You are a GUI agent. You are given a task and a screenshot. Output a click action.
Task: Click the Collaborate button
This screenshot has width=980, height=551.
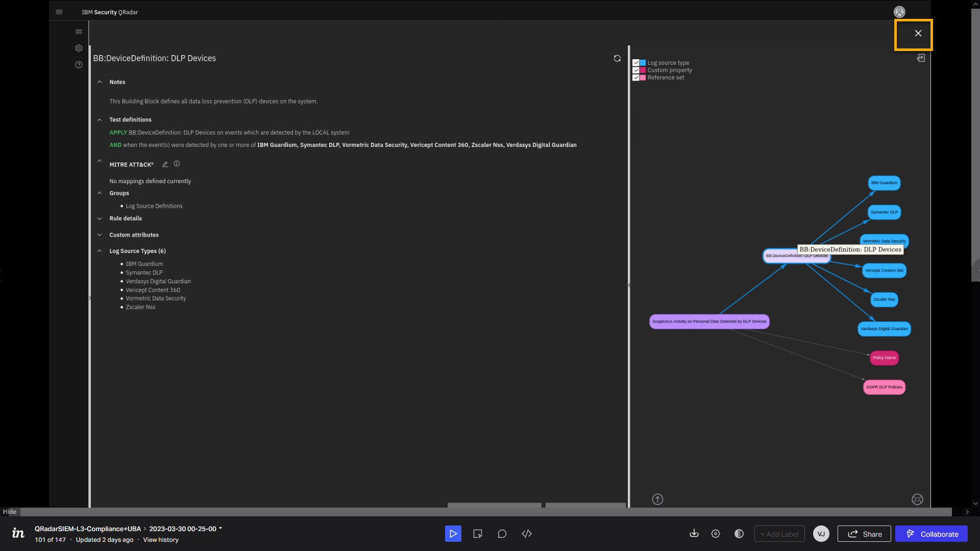932,534
